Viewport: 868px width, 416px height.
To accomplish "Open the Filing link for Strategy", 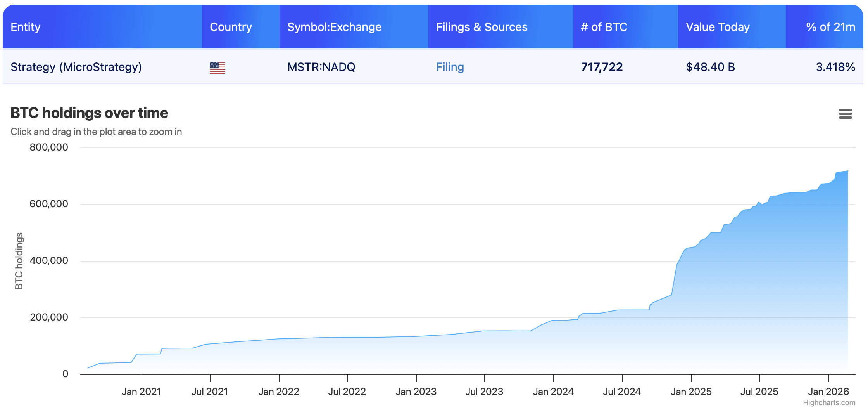I will click(450, 67).
